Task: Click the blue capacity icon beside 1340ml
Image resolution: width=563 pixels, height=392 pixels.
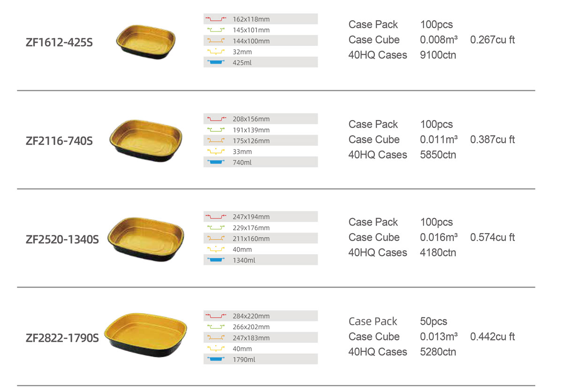Action: [216, 260]
